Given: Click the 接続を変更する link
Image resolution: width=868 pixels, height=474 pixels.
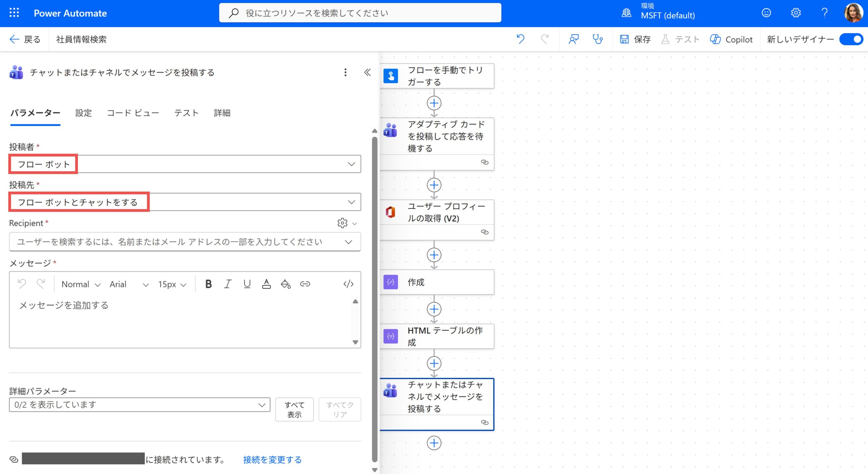Looking at the screenshot, I should pyautogui.click(x=272, y=459).
